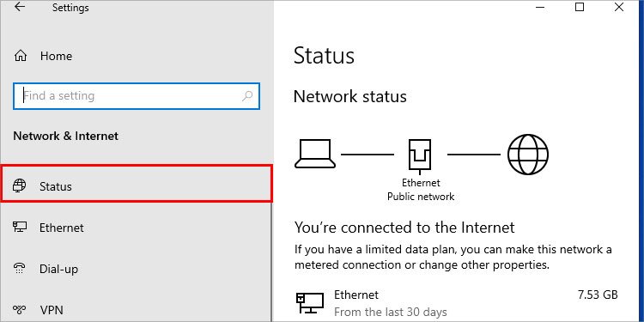The height and width of the screenshot is (322, 644).
Task: Maximize the Settings window
Action: (x=580, y=7)
